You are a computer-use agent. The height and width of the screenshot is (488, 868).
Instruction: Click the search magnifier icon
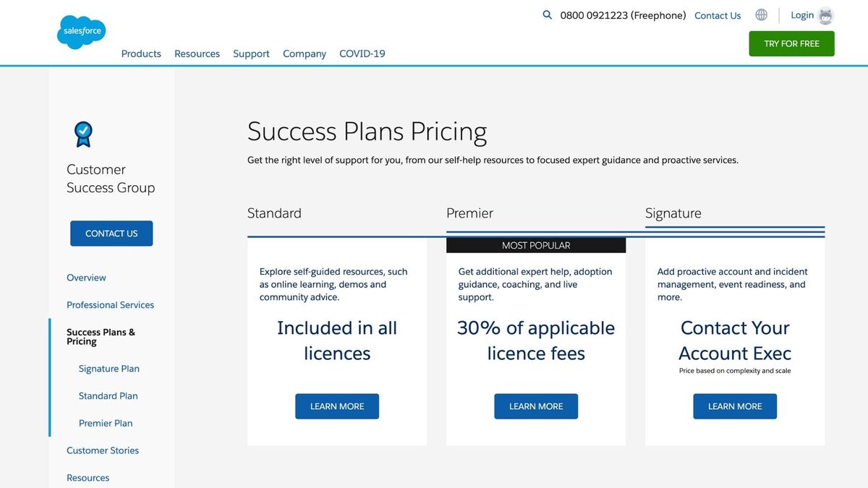click(x=545, y=14)
